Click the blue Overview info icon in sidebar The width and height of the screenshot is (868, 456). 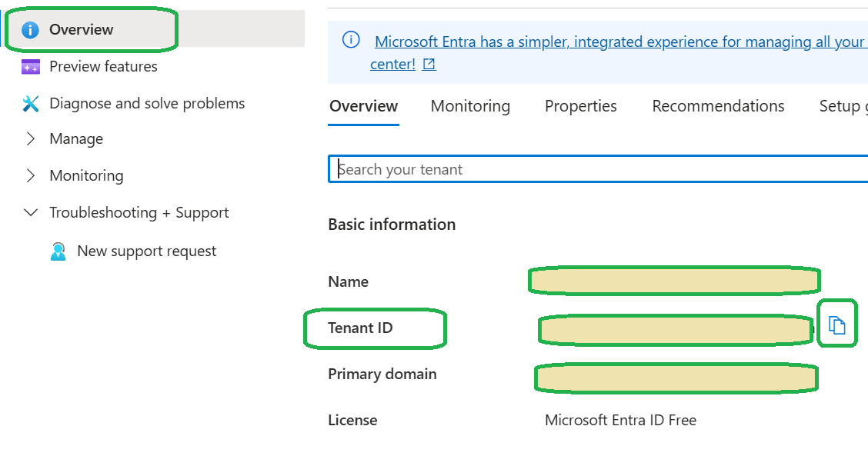(30, 30)
